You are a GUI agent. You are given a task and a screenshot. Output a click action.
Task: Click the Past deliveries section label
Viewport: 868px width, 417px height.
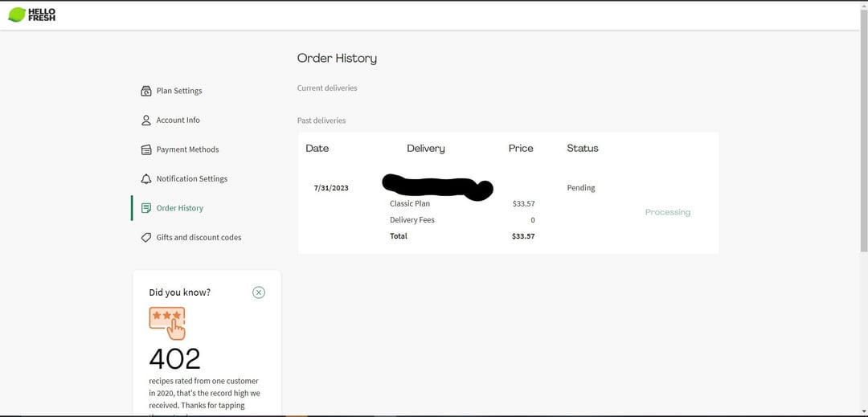(x=321, y=121)
